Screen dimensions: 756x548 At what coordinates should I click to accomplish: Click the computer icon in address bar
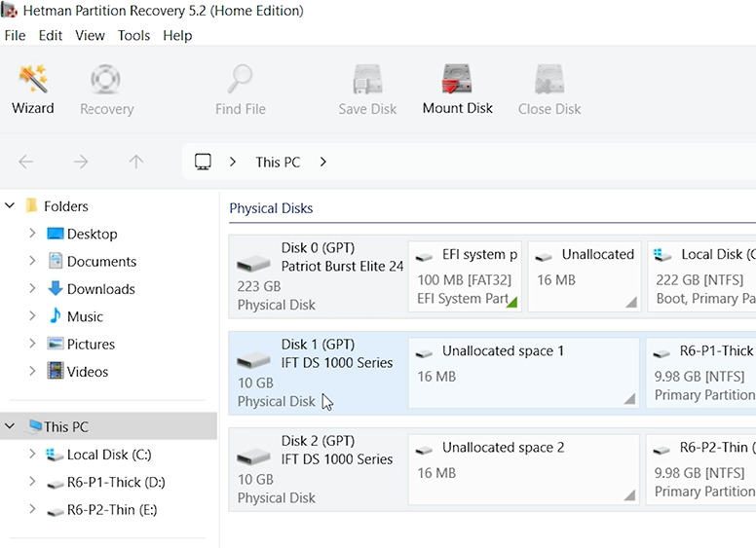tap(203, 162)
